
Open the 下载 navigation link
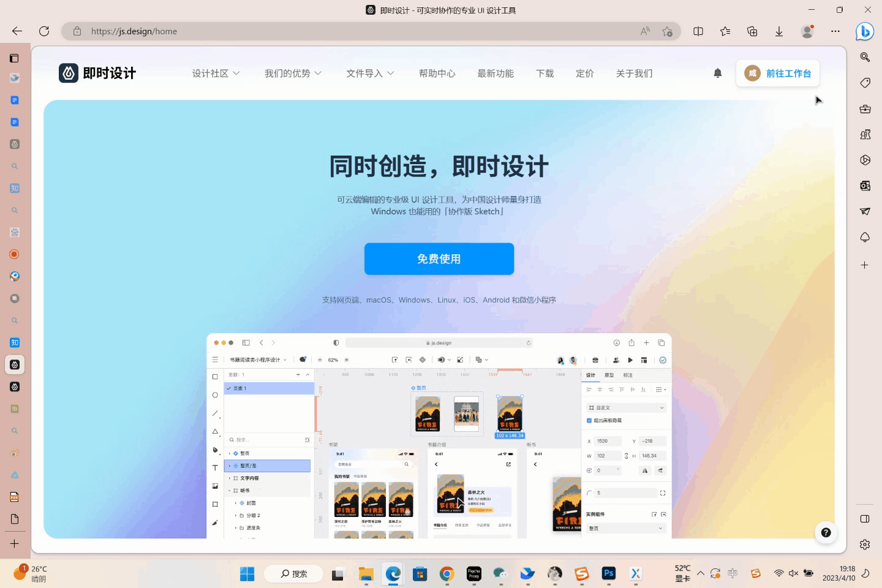(545, 73)
